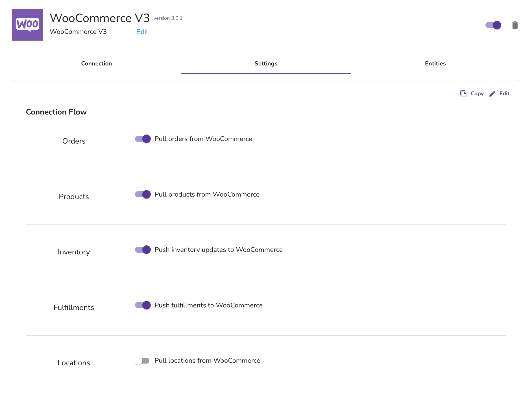Select the Settings tab
The width and height of the screenshot is (532, 396).
pos(266,63)
